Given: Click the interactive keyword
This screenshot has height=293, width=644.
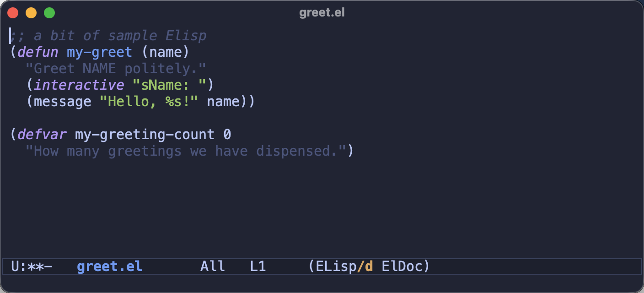Looking at the screenshot, I should point(79,85).
